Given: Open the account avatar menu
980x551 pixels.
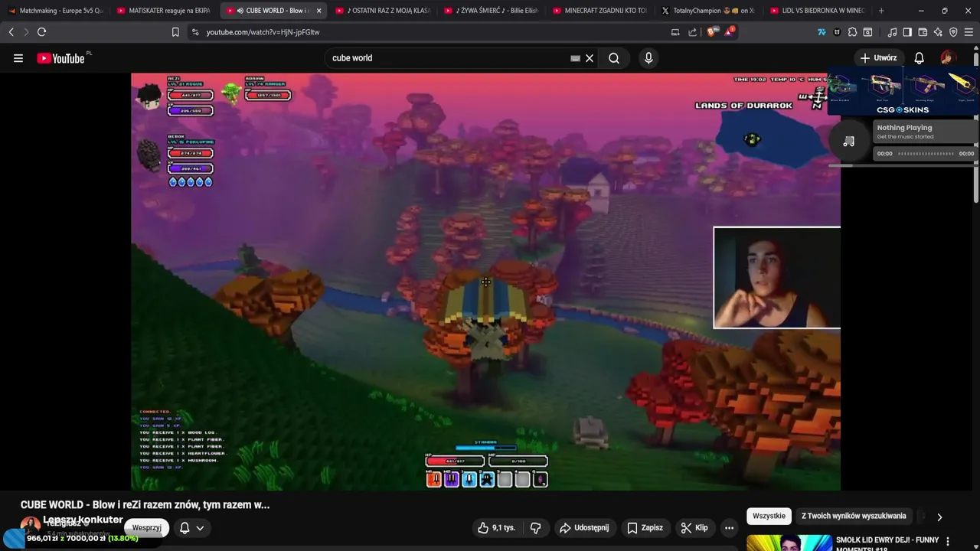Looking at the screenshot, I should [x=948, y=58].
